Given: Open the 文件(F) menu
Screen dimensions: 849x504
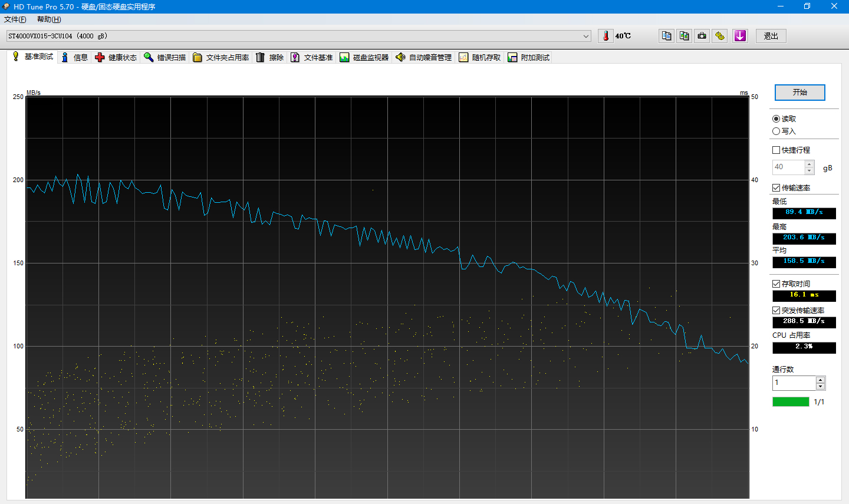Looking at the screenshot, I should 15,19.
